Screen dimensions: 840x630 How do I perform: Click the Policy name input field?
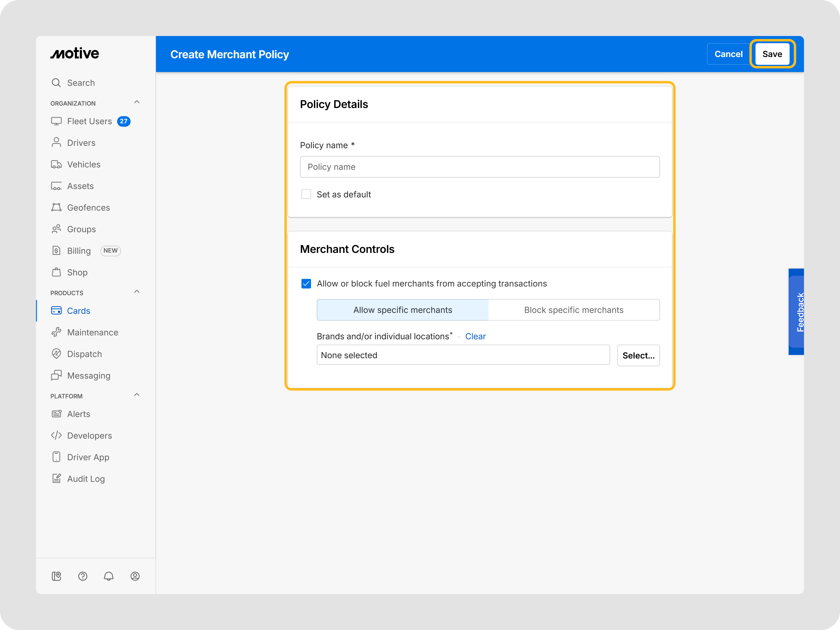click(479, 167)
